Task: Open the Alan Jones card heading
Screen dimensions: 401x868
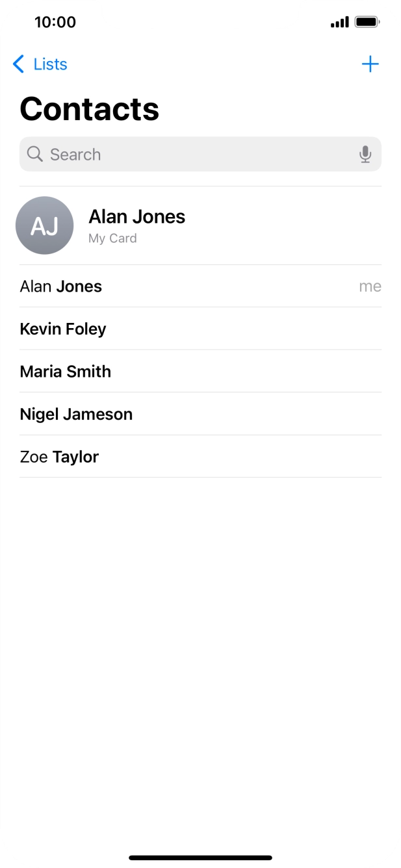Action: [x=136, y=217]
